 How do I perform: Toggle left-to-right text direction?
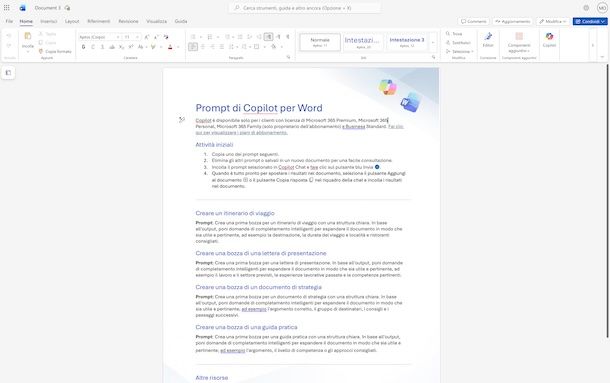268,37
